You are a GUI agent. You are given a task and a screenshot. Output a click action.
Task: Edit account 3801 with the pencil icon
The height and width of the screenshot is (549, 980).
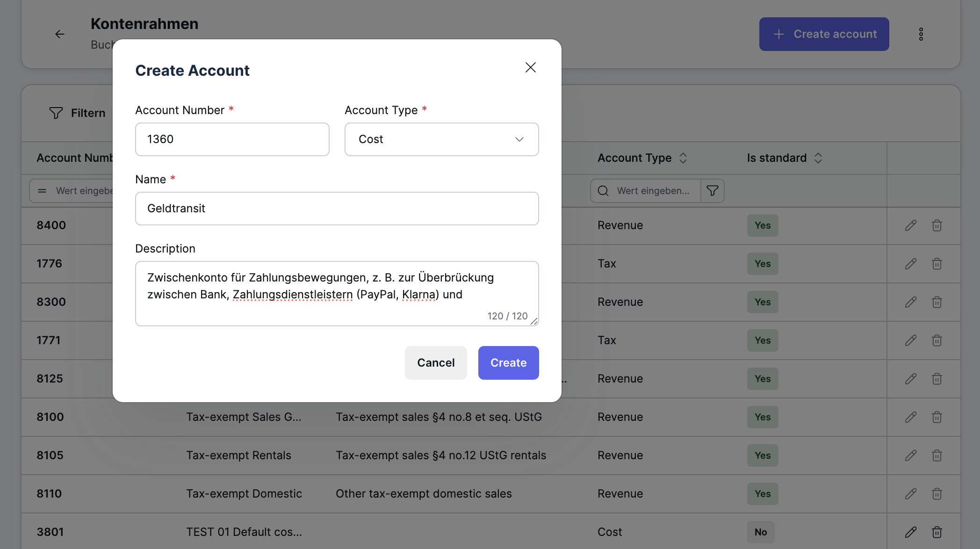910,532
